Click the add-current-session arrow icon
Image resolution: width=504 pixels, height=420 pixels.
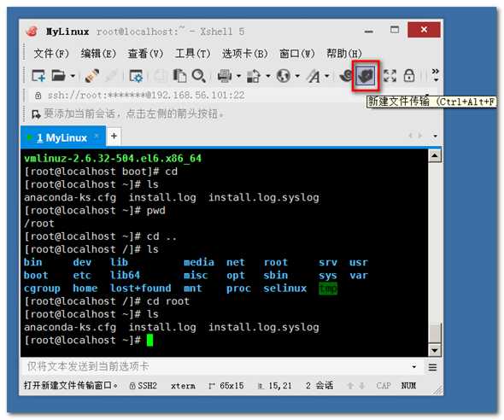coord(36,114)
